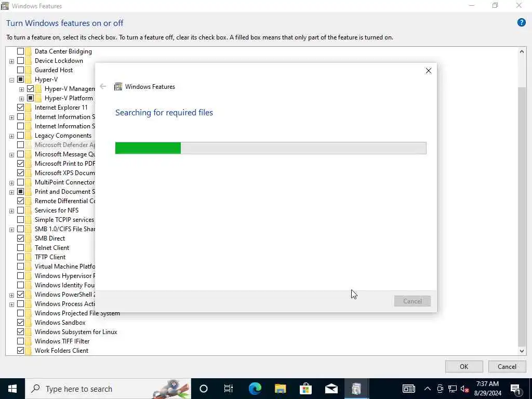Image resolution: width=532 pixels, height=399 pixels.
Task: Expand the Windows PowerShell 2.0 node
Action: tap(11, 295)
